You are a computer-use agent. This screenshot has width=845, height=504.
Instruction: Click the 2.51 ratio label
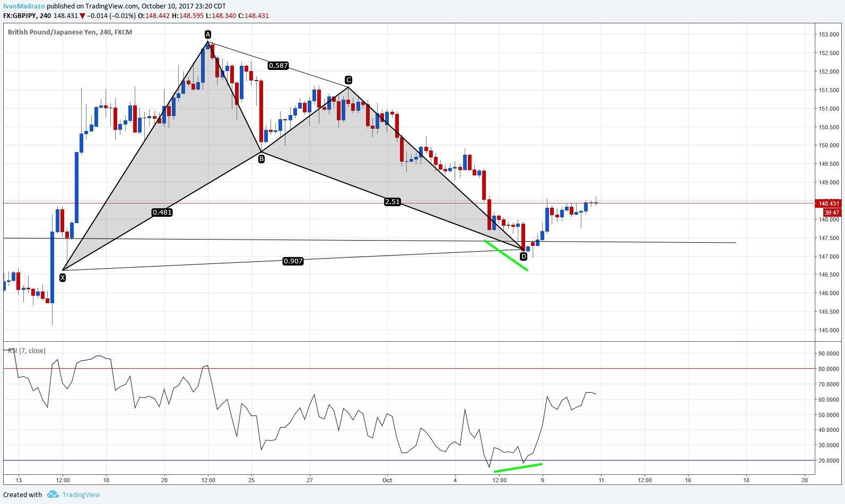[x=393, y=202]
